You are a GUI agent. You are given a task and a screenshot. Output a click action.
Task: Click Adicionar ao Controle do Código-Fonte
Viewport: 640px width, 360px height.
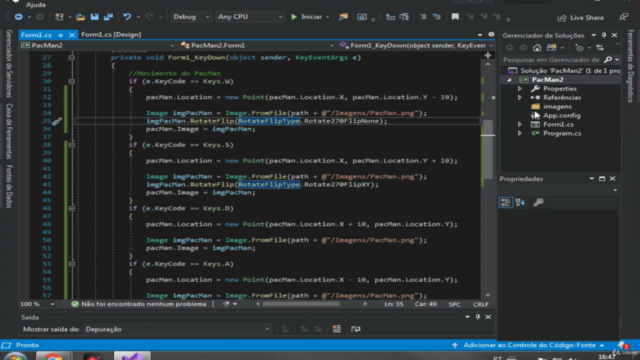pos(529,345)
